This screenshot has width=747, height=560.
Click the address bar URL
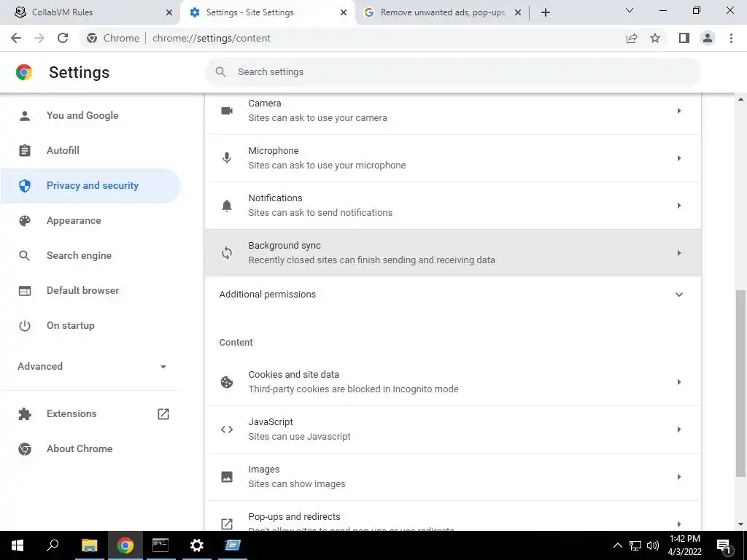pos(211,38)
